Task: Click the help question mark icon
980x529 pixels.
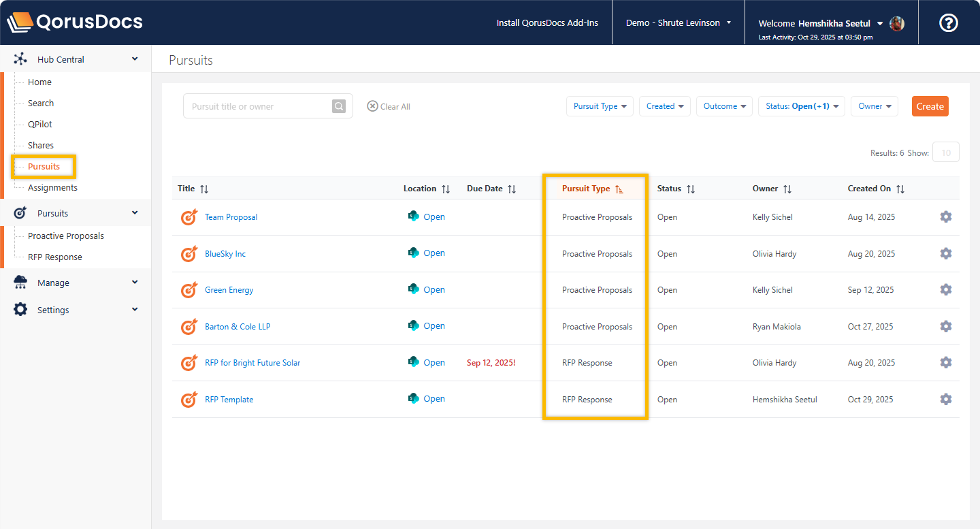Action: coord(949,23)
